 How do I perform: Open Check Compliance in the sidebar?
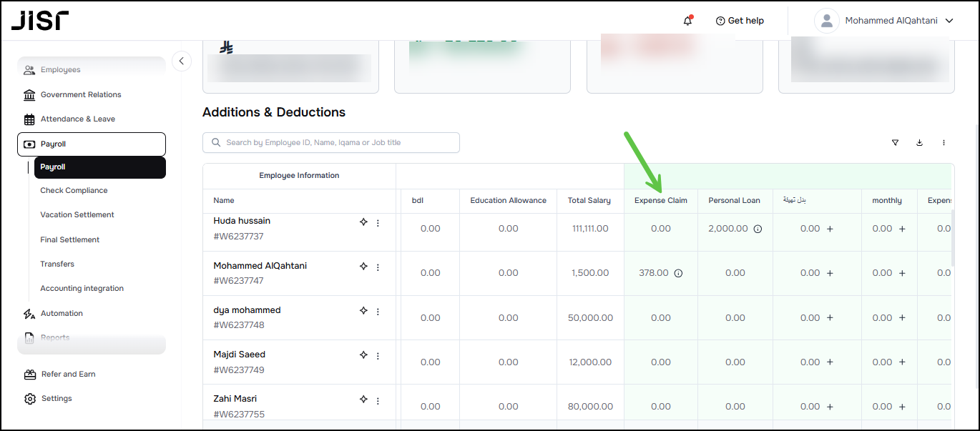tap(74, 191)
